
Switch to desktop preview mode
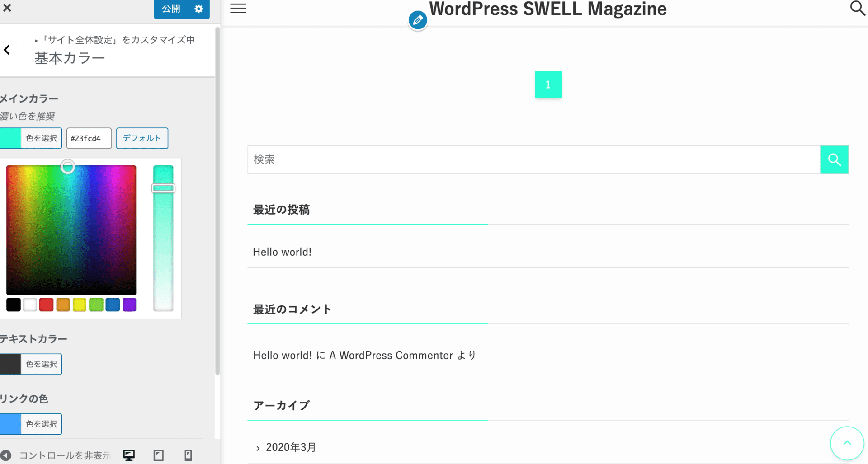(x=129, y=455)
